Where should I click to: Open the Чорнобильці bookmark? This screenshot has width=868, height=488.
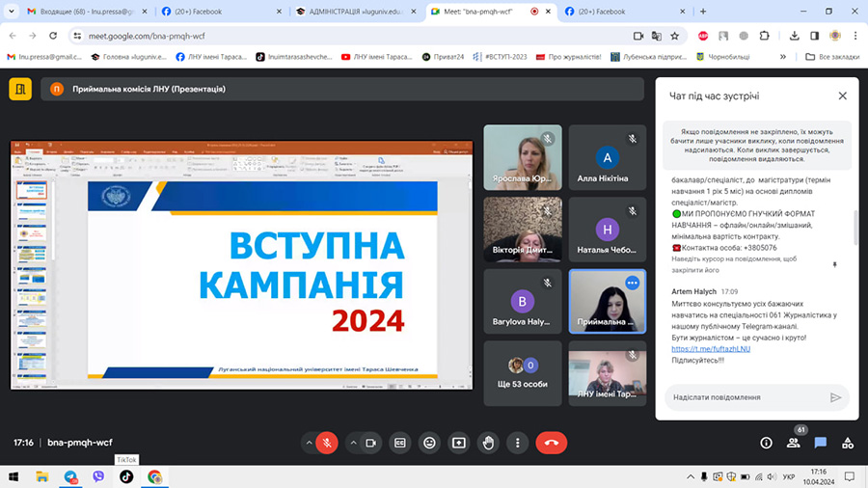pyautogui.click(x=723, y=57)
